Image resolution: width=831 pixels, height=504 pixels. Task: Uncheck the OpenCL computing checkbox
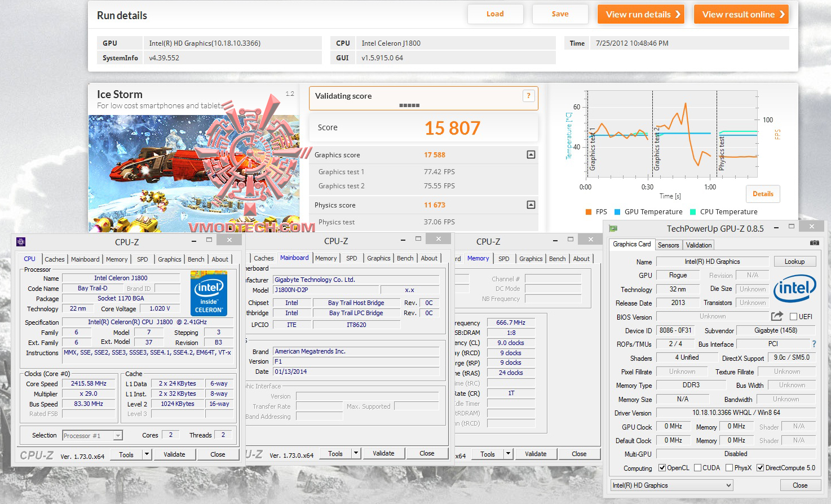coord(662,468)
